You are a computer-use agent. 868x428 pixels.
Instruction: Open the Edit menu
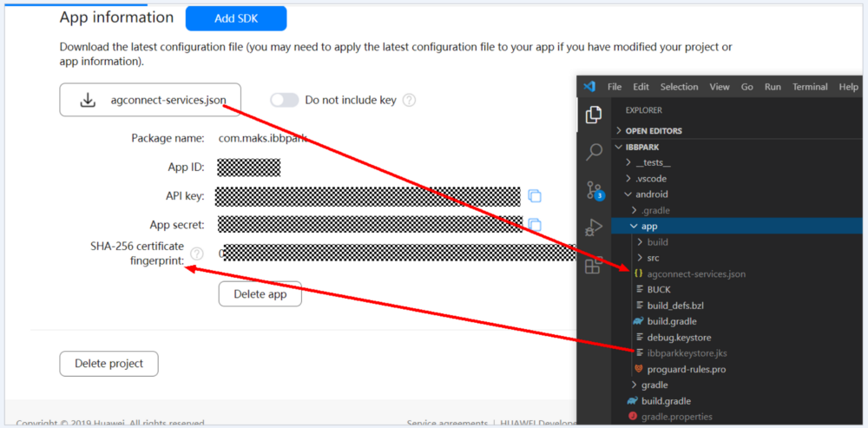point(641,87)
